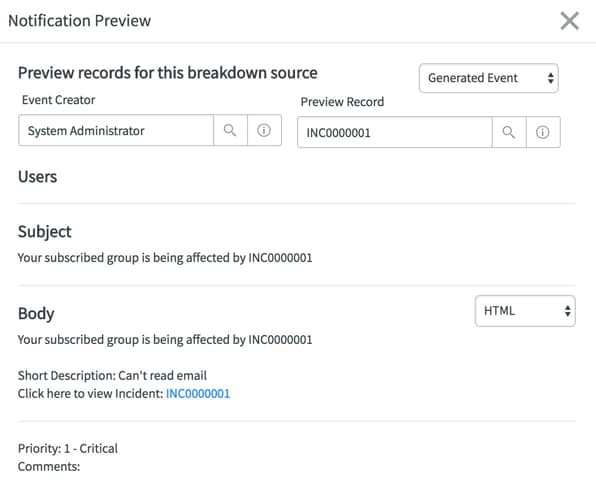Focus the Preview Record INC0000001 field
This screenshot has width=596, height=491.
[395, 132]
